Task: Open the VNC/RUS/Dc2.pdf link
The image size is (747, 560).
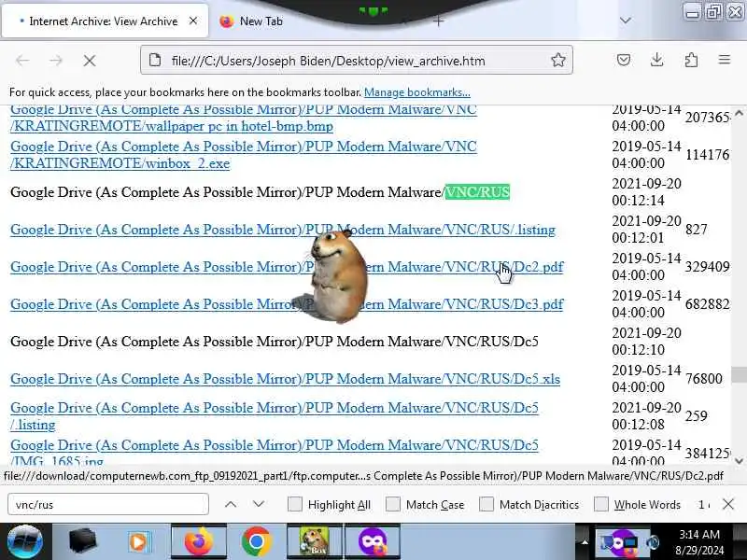Action: click(287, 267)
